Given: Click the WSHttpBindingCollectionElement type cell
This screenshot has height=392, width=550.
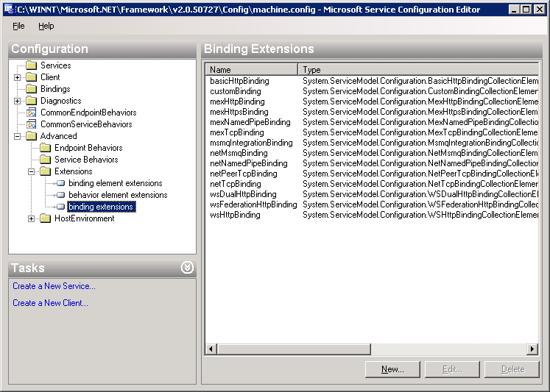Looking at the screenshot, I should (x=420, y=215).
